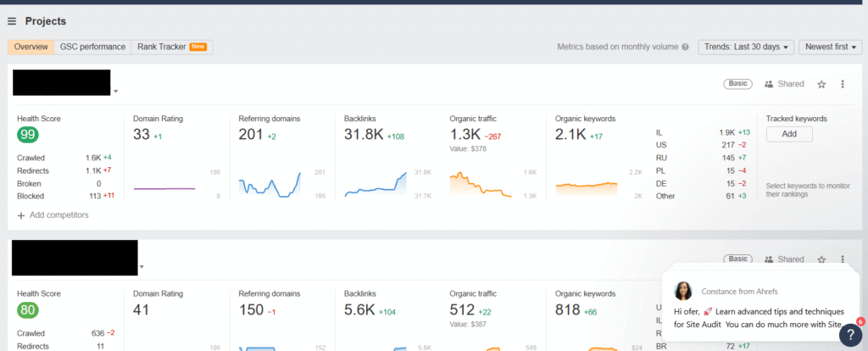Click the help icon next to monthly volume

tap(685, 47)
